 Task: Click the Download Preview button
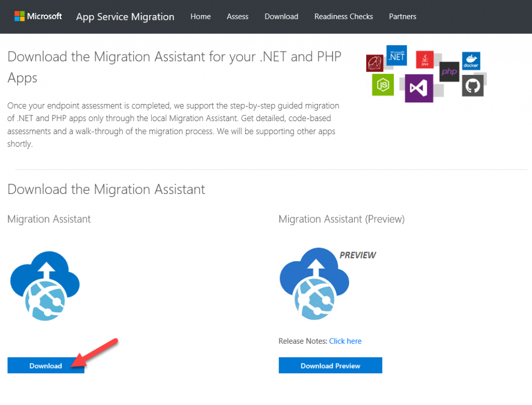coord(330,365)
